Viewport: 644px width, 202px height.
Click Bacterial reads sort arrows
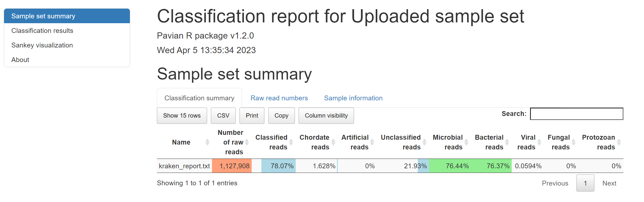tap(507, 142)
